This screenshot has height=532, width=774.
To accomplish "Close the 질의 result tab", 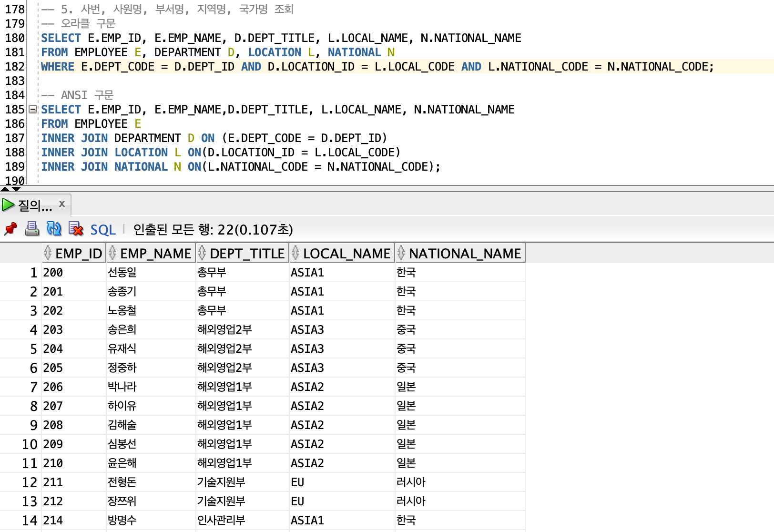I will [x=62, y=204].
